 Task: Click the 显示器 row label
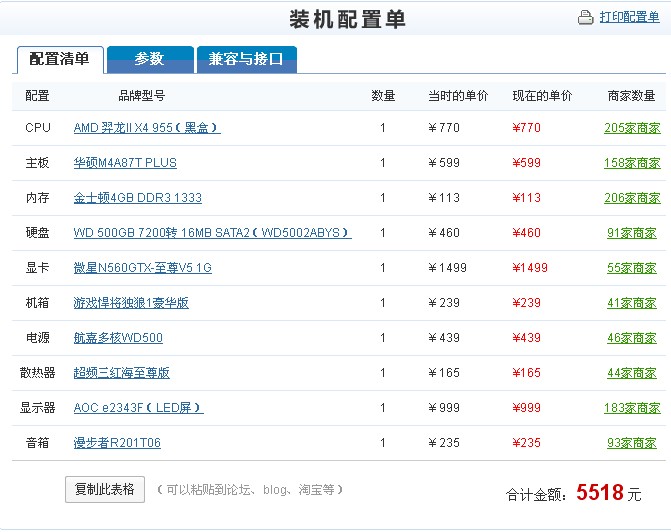pos(38,408)
